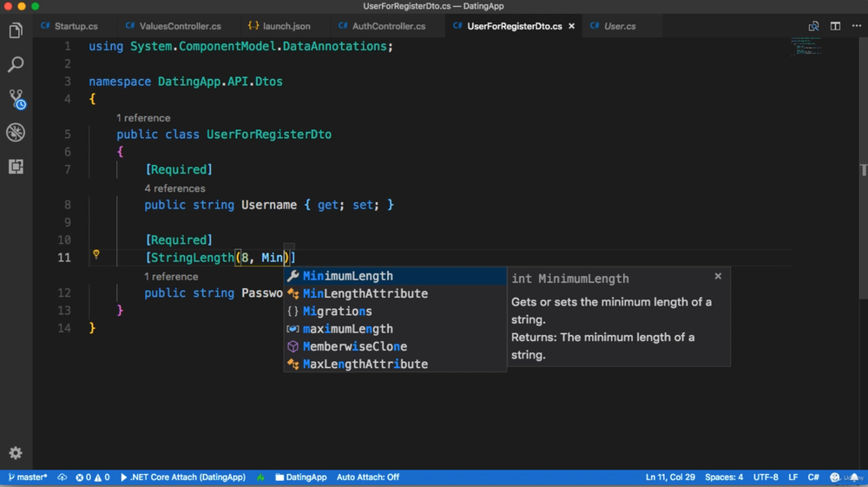This screenshot has width=868, height=487.
Task: Click the Username property name
Action: coord(269,206)
